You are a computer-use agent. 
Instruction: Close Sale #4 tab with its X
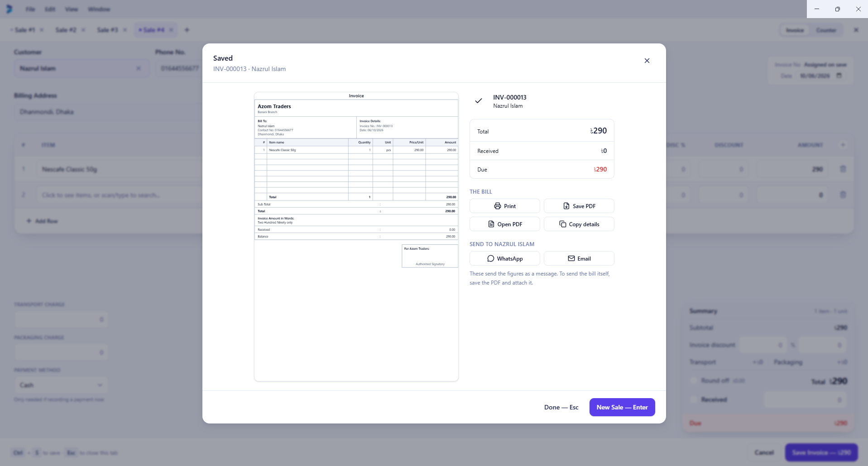171,30
